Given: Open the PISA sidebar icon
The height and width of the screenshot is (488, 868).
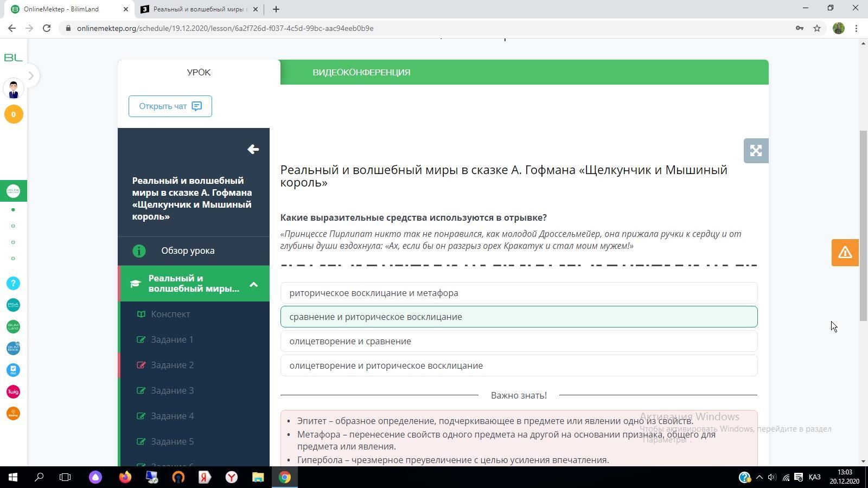Looking at the screenshot, I should (14, 305).
